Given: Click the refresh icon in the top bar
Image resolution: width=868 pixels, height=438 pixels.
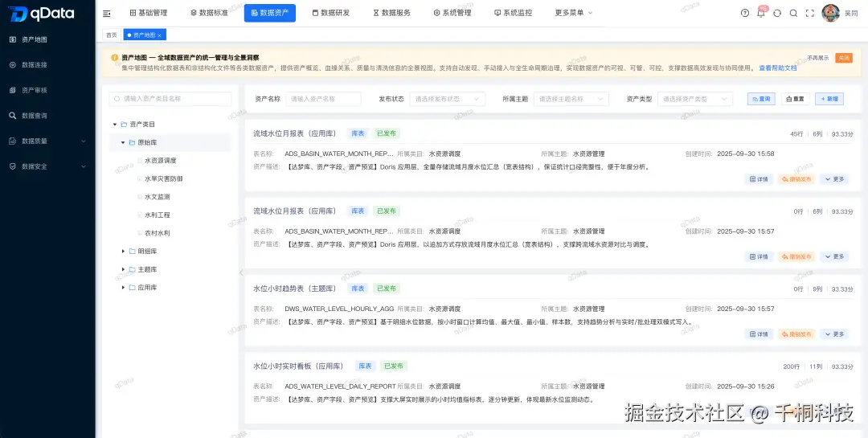Looking at the screenshot, I should pos(777,14).
